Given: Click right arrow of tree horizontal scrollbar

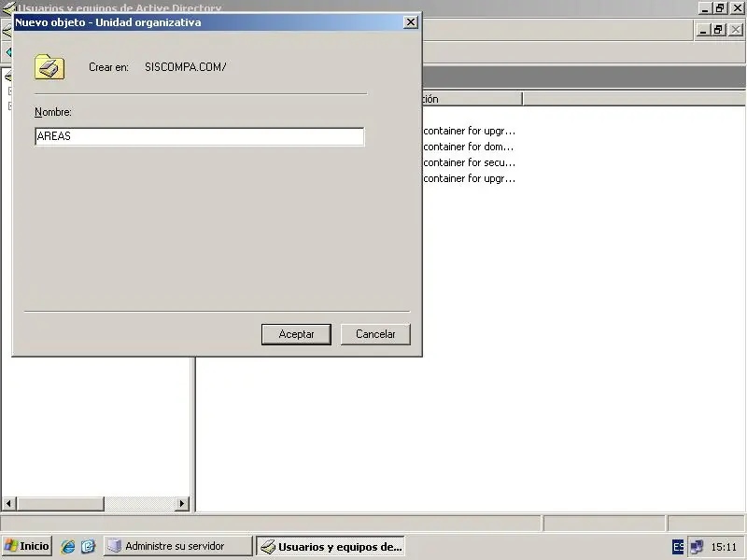Looking at the screenshot, I should pyautogui.click(x=181, y=503).
